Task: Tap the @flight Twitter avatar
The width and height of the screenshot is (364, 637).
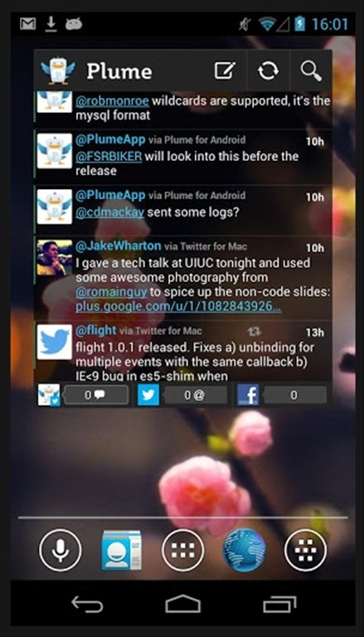Action: coord(55,342)
